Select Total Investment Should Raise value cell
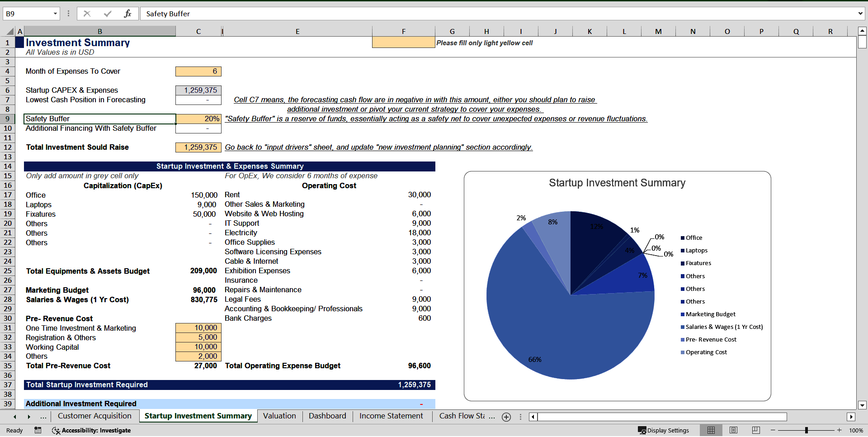Viewport: 868px width, 437px height. [x=198, y=147]
